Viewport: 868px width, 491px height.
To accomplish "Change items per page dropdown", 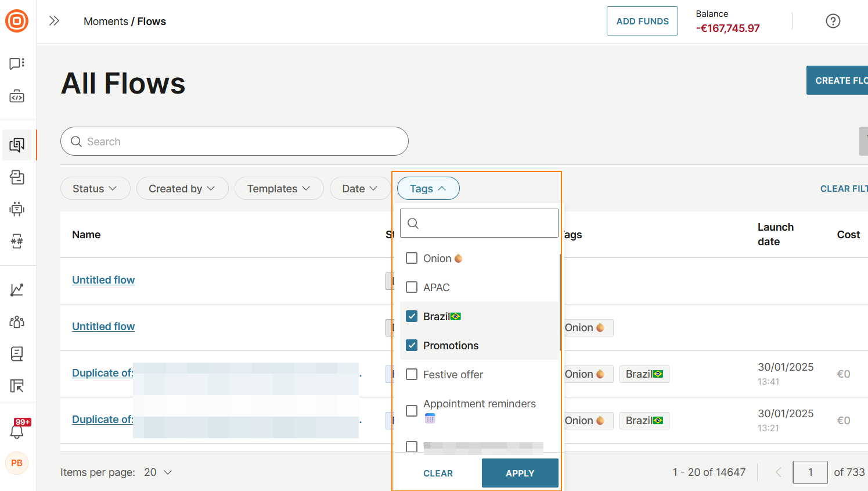I will coord(158,472).
